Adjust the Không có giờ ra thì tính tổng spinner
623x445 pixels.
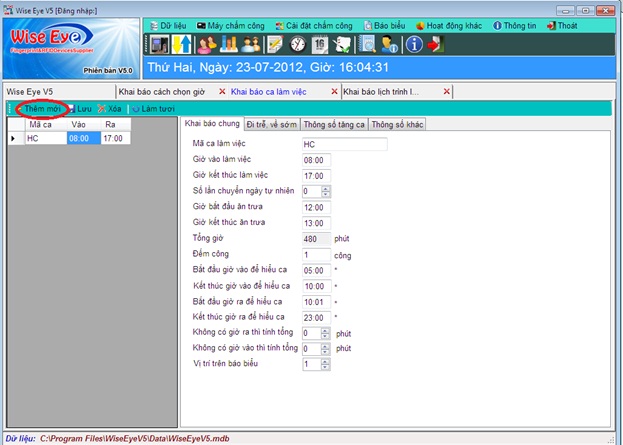coord(326,332)
